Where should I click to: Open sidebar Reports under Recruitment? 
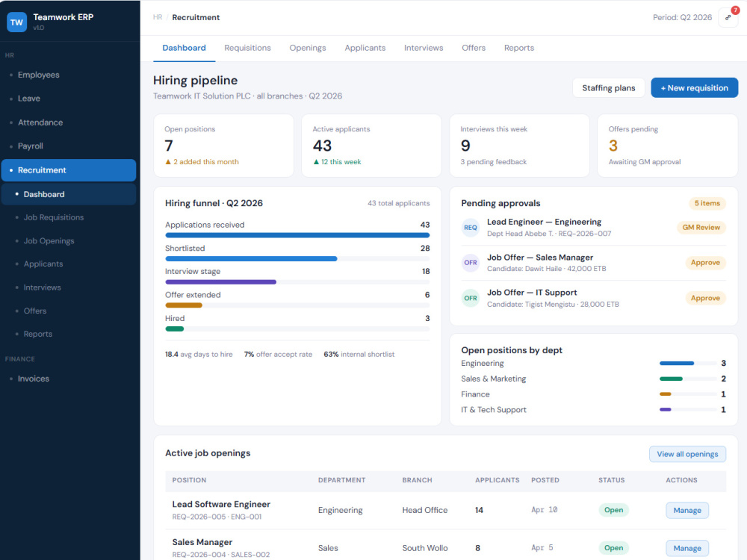[x=69, y=334]
